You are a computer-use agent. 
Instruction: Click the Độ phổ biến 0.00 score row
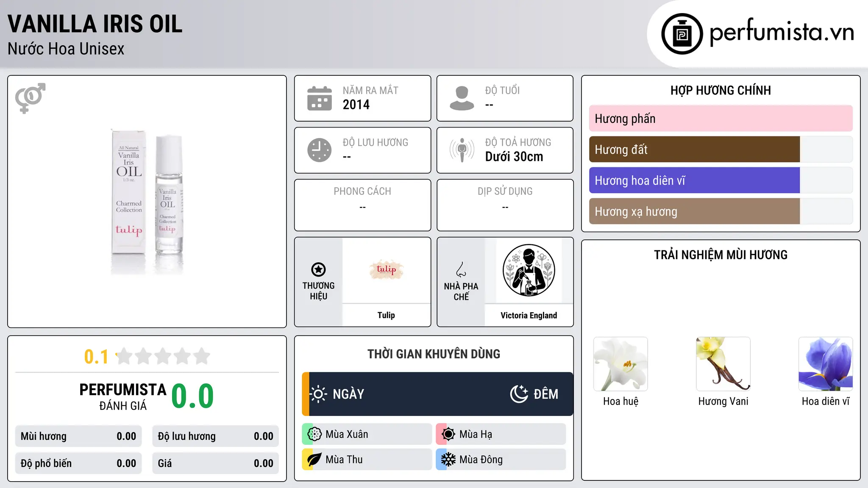click(x=78, y=463)
